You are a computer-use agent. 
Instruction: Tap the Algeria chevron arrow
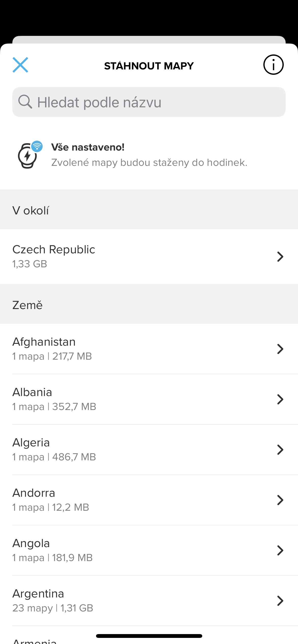[280, 450]
